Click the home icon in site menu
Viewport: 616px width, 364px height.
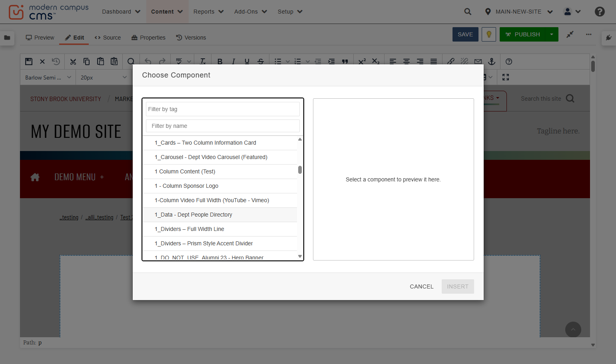pos(35,177)
